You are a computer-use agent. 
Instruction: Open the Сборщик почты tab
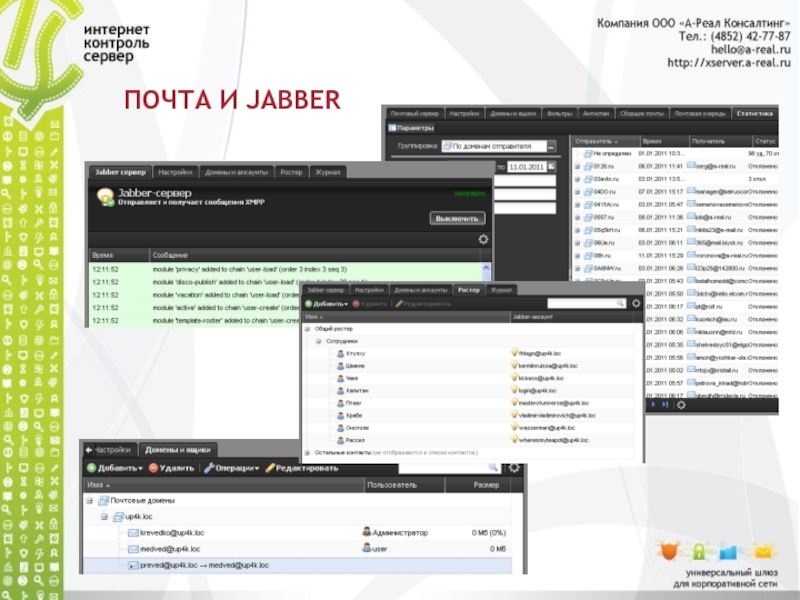pos(641,114)
